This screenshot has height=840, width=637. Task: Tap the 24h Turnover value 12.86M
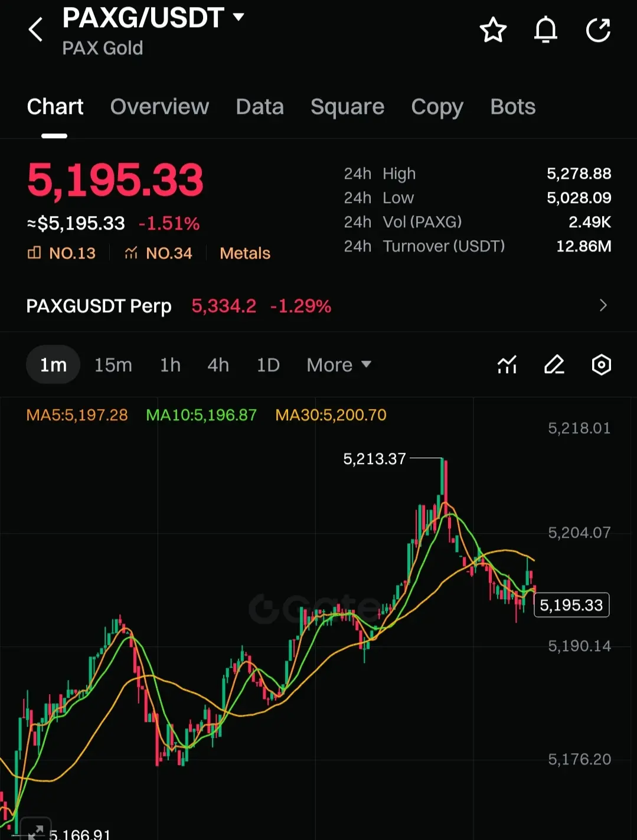583,246
